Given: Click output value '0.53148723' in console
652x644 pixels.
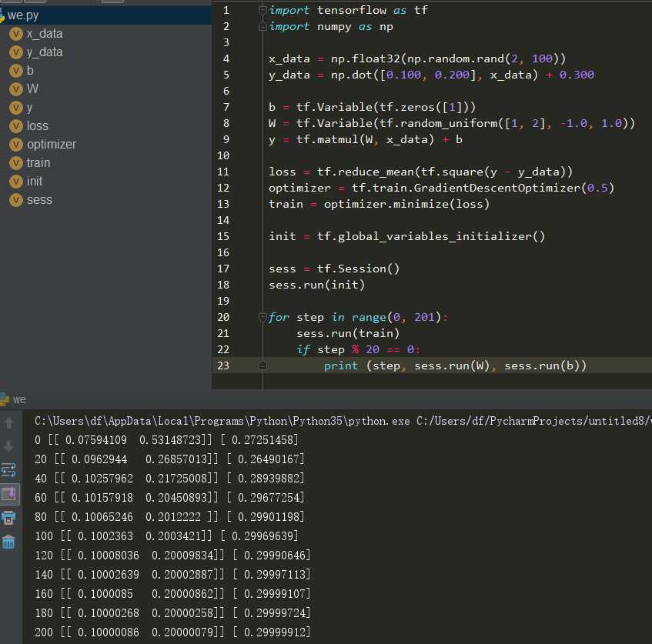Looking at the screenshot, I should [170, 440].
